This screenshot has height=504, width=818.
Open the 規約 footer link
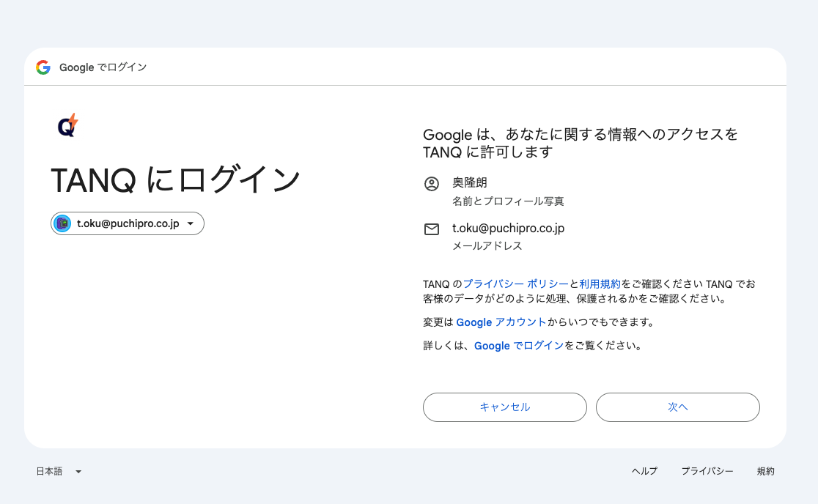click(x=765, y=471)
